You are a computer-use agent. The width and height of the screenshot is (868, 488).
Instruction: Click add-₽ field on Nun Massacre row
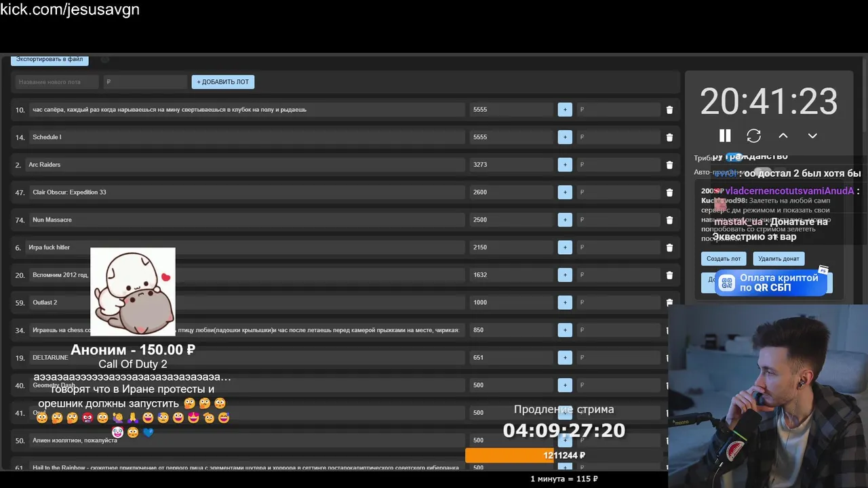coord(618,220)
